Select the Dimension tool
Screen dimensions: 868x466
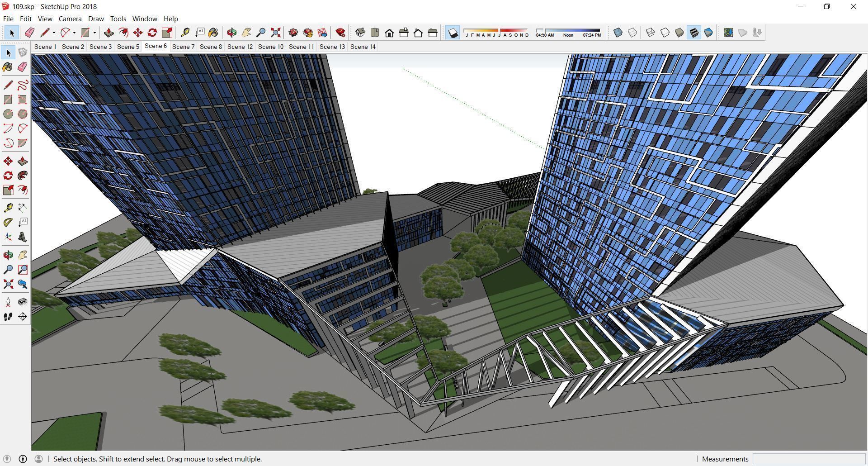click(23, 208)
